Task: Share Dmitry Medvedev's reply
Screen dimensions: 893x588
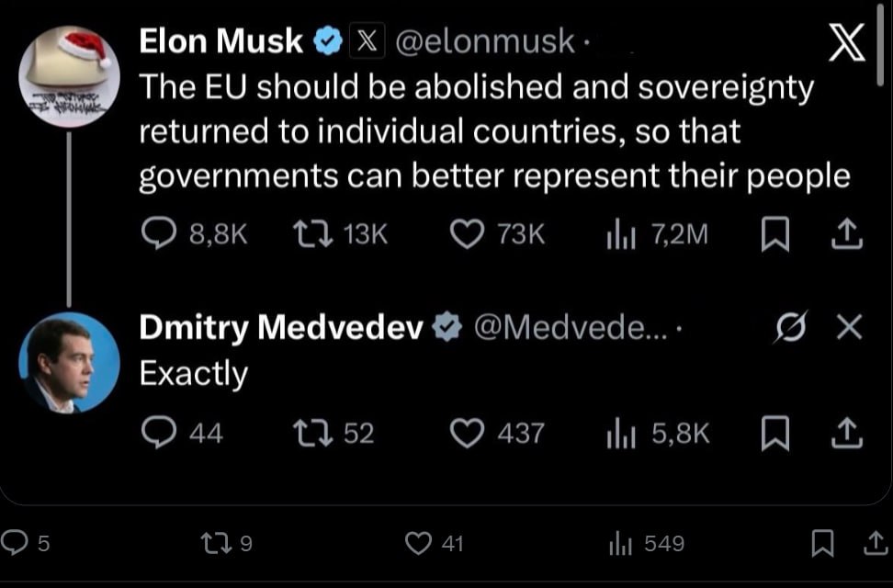Action: point(846,433)
